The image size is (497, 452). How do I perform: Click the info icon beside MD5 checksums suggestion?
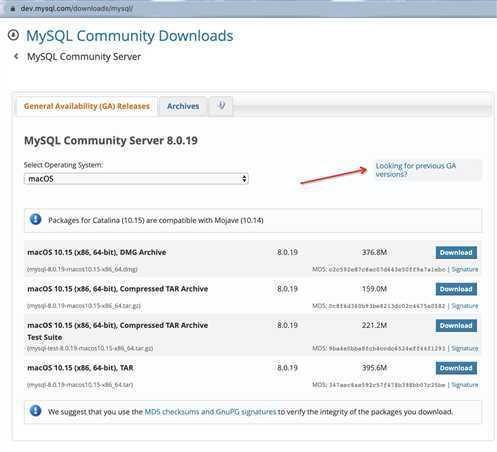click(x=36, y=411)
